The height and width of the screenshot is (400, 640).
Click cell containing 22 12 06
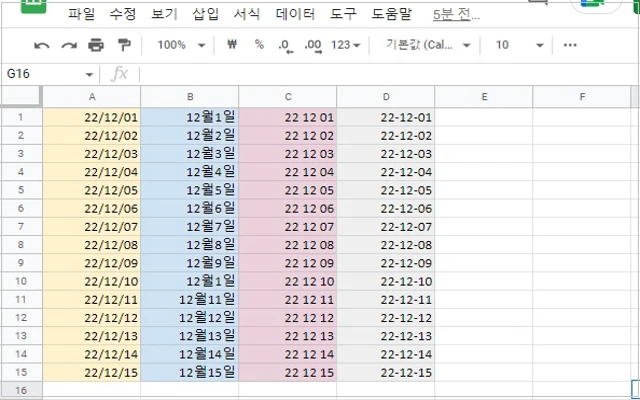(288, 209)
